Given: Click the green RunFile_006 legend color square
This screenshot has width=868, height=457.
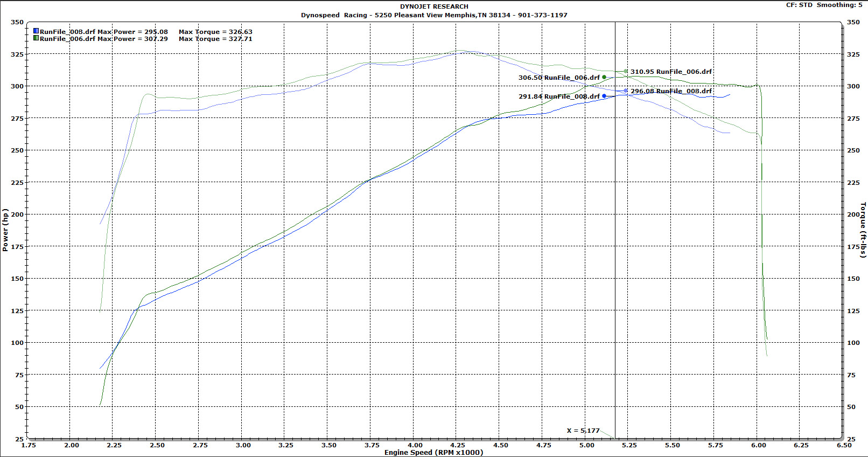Looking at the screenshot, I should pyautogui.click(x=36, y=38).
